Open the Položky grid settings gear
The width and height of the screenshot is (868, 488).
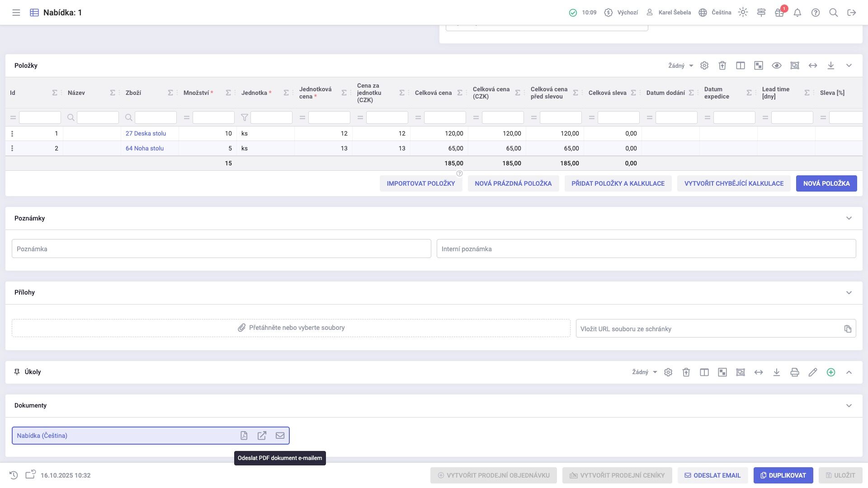pos(704,66)
